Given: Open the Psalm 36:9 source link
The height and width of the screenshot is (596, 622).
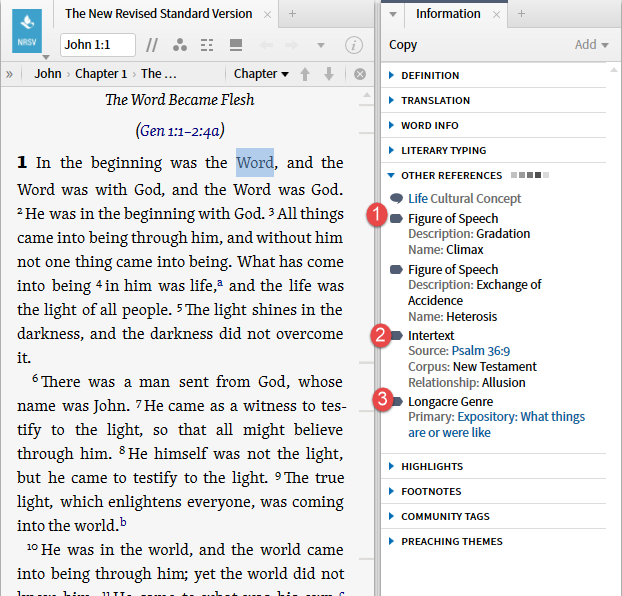Looking at the screenshot, I should coord(480,351).
